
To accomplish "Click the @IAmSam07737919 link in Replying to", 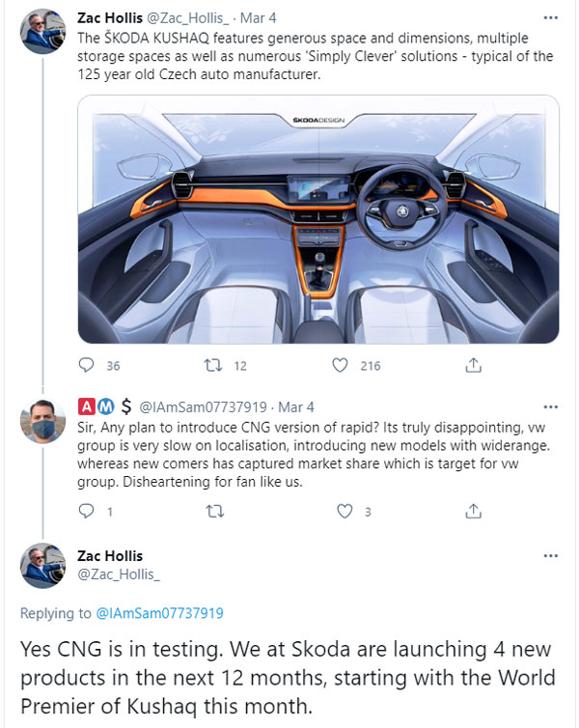I will click(x=159, y=612).
